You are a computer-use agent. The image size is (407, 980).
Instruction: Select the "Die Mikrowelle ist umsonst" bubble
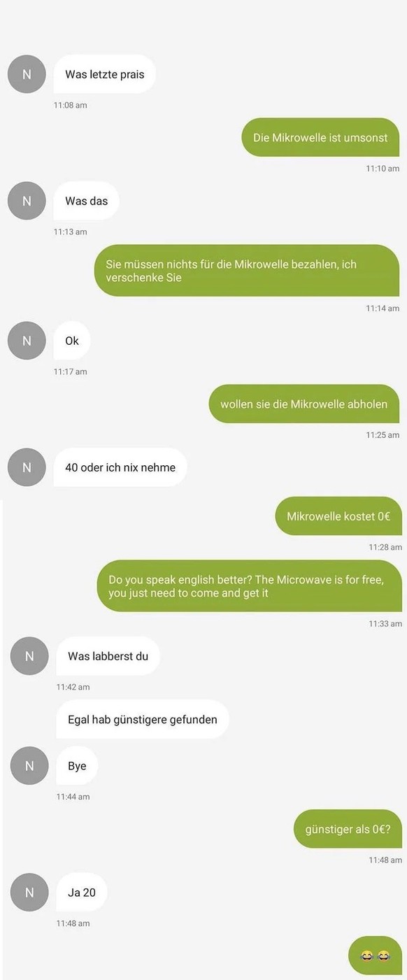click(320, 138)
